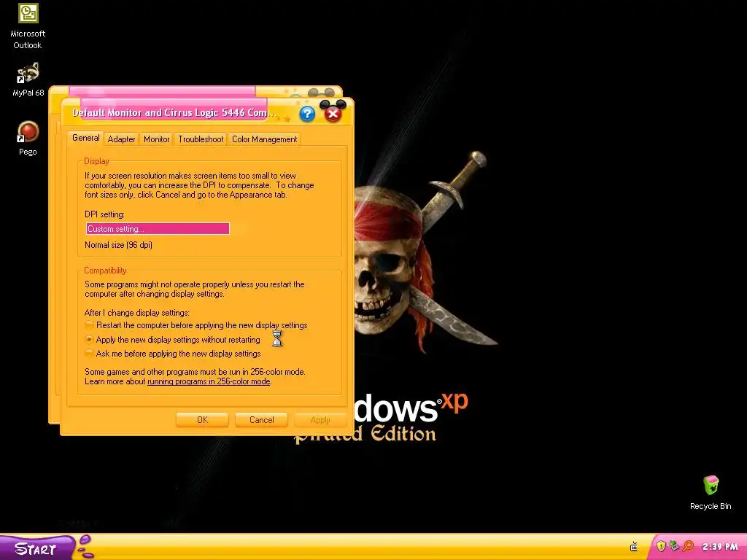The image size is (747, 560).
Task: Select the MyPal 68 raccoon shortcut
Action: point(28,79)
